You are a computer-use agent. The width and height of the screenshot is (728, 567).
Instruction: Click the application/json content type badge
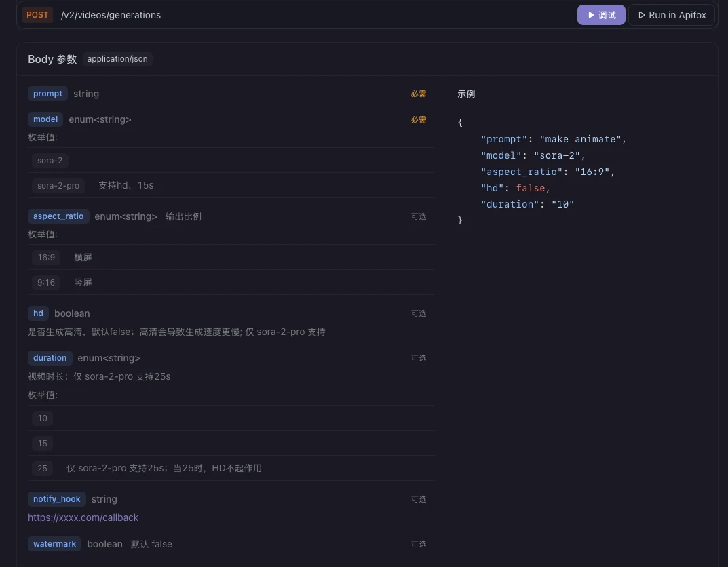coord(117,59)
